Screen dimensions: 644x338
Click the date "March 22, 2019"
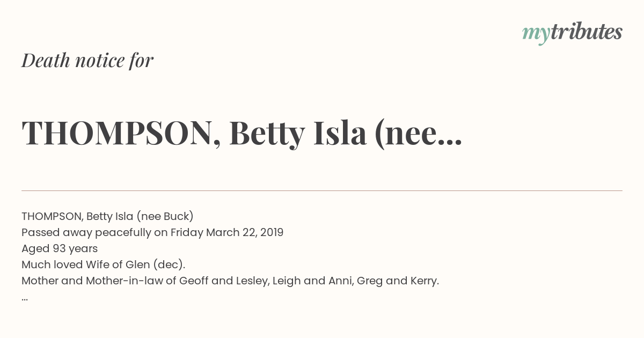[245, 232]
